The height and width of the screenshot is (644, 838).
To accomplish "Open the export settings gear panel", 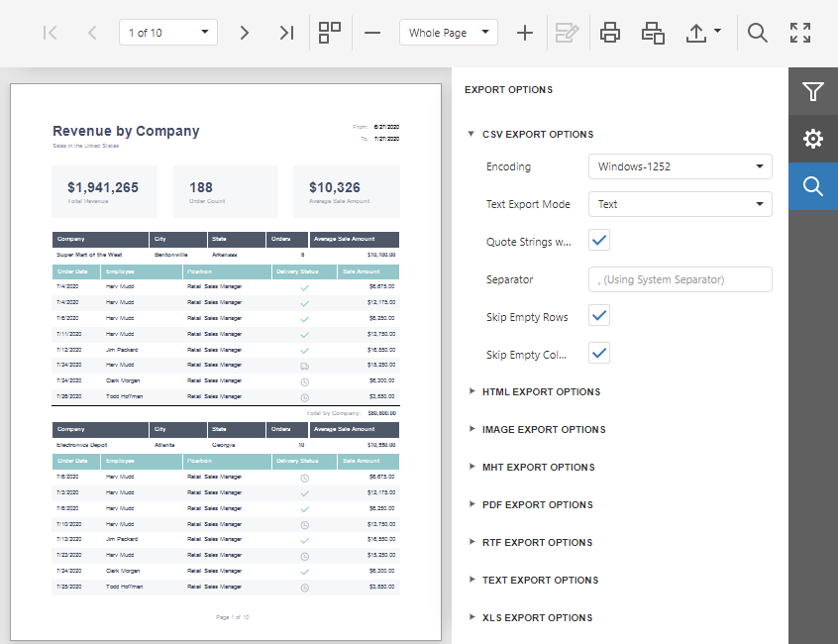I will pyautogui.click(x=813, y=139).
